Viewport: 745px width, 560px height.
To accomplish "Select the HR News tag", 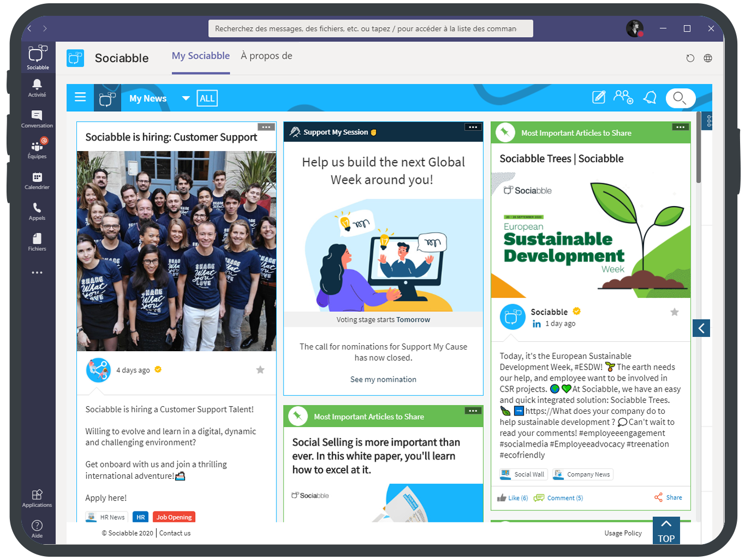I will [106, 517].
